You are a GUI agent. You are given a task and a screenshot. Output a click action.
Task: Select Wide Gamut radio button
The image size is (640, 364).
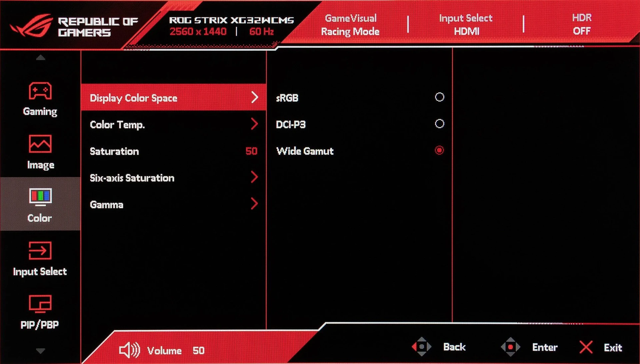(x=440, y=150)
